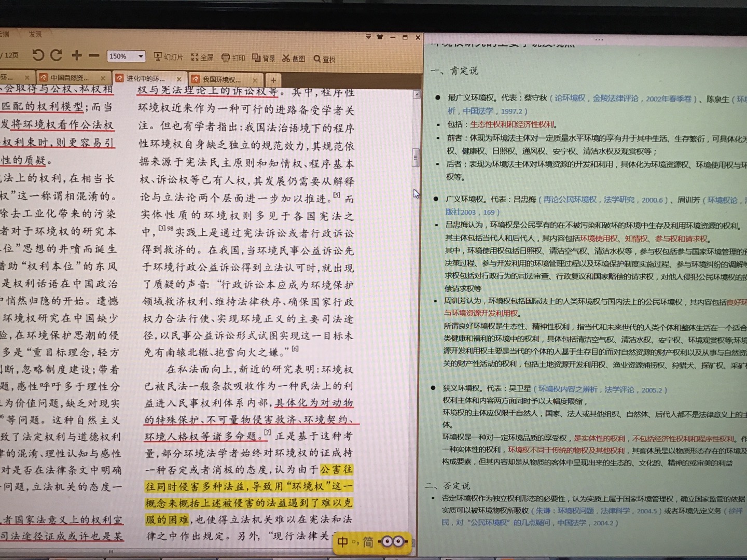Click footnote marker [5] in the PDF

click(337, 195)
